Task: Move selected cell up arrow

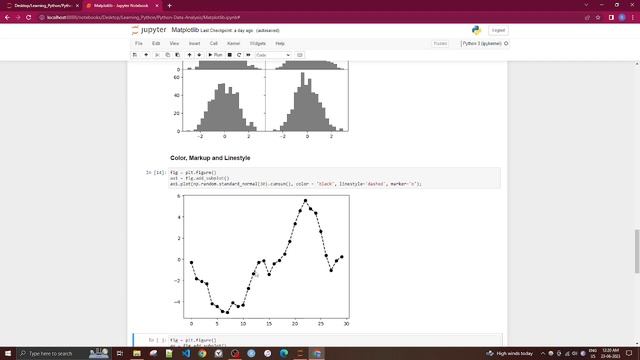Action: click(189, 55)
